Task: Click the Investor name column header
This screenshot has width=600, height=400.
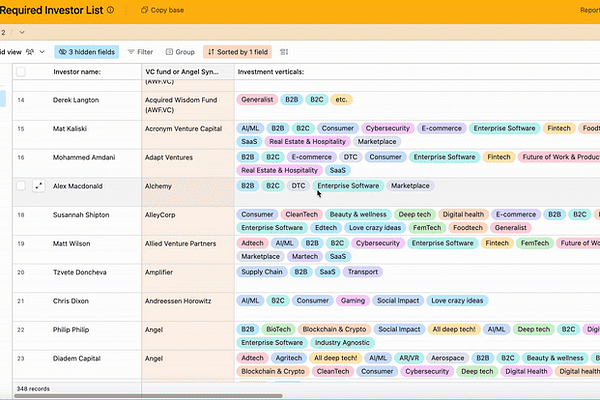Action: (77, 72)
